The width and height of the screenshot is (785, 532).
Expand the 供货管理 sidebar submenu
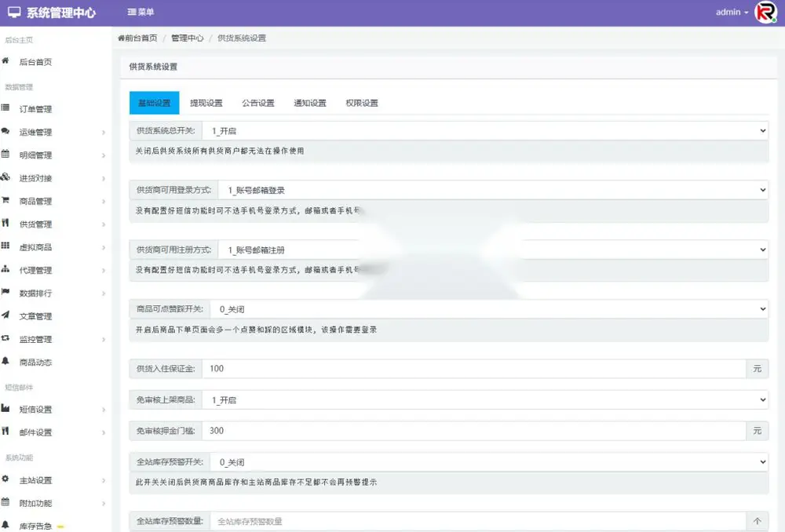104,224
